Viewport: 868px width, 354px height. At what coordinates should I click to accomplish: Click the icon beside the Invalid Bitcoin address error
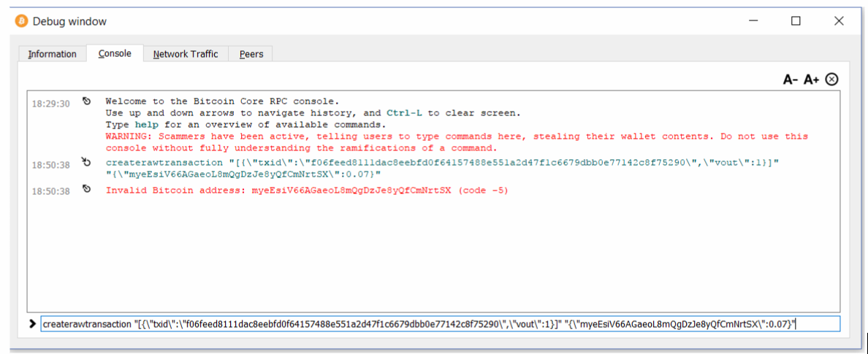click(86, 189)
